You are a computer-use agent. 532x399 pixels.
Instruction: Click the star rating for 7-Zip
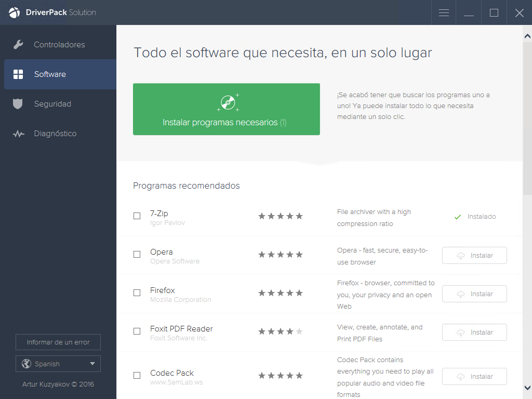280,216
